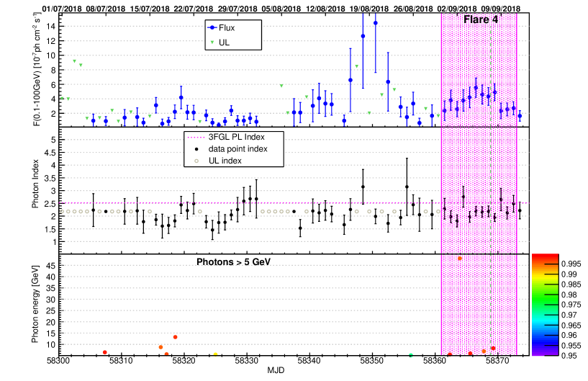This screenshot has width=588, height=381.
Task: Click MJD tick label 58350
Action: tap(372, 361)
